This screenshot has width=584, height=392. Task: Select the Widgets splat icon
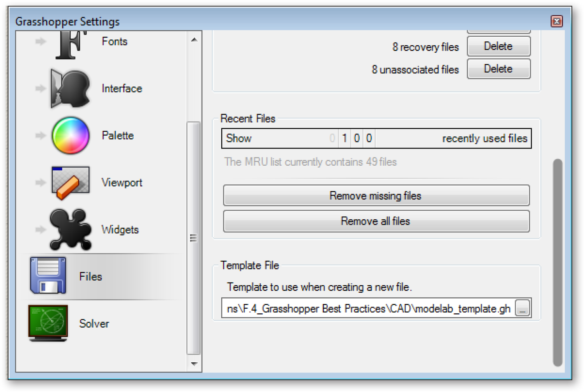tap(70, 229)
